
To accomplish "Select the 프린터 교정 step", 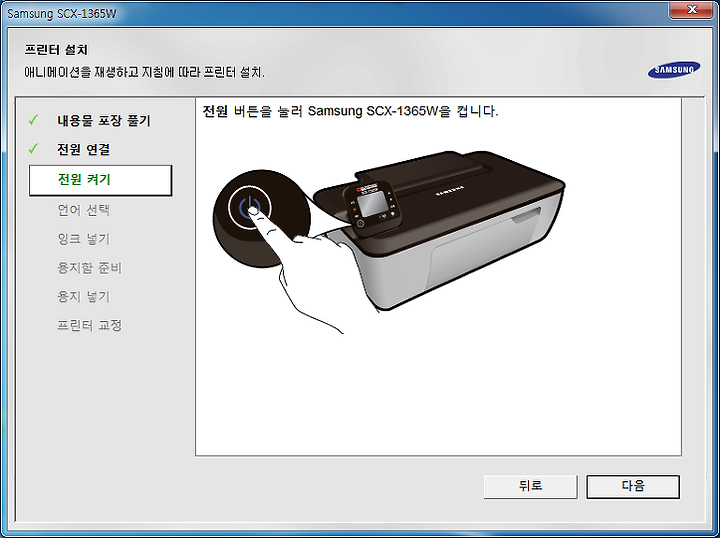I will pos(90,325).
